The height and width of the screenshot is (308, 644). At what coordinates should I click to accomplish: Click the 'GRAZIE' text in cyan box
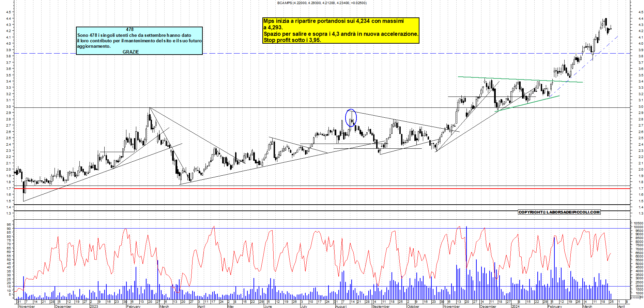click(x=131, y=52)
